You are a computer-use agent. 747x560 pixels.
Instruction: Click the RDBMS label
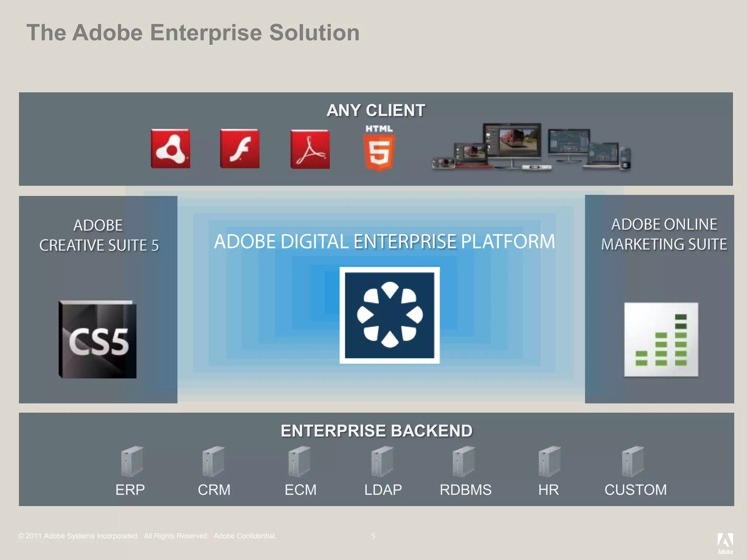(465, 490)
